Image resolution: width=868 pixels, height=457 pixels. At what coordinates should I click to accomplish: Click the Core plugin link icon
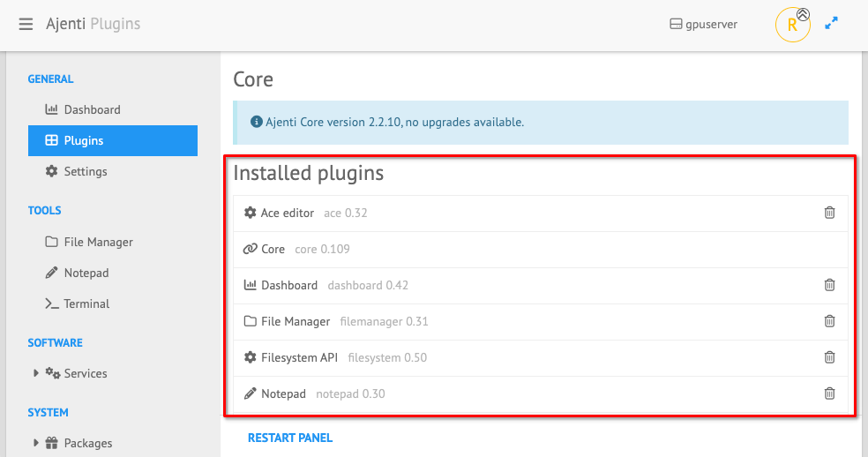tap(251, 250)
